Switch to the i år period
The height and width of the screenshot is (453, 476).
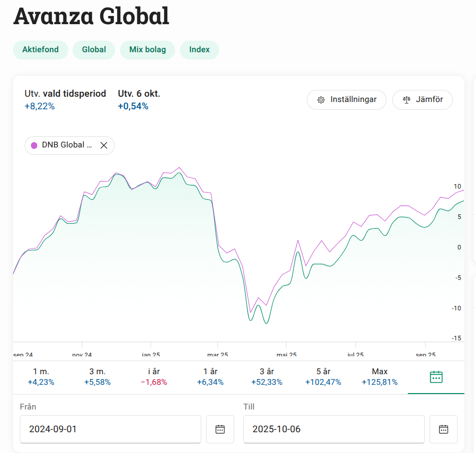(x=154, y=377)
